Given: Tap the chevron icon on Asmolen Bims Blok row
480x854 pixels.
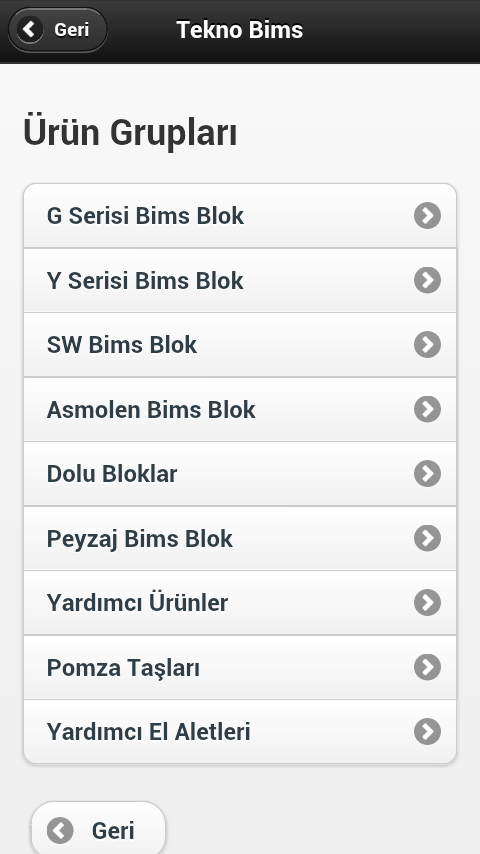Looking at the screenshot, I should 427,409.
